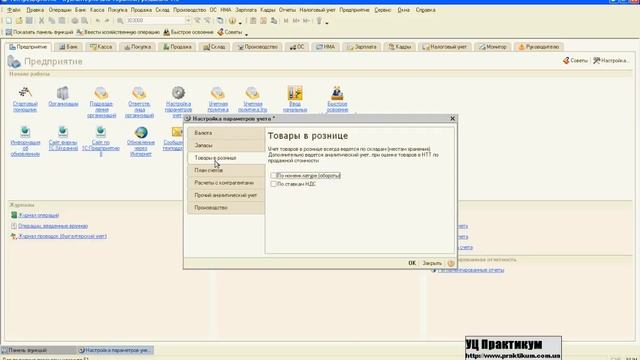Screen dimensions: 640x360
Task: Switch to the Руководителю tab
Action: click(x=539, y=47)
